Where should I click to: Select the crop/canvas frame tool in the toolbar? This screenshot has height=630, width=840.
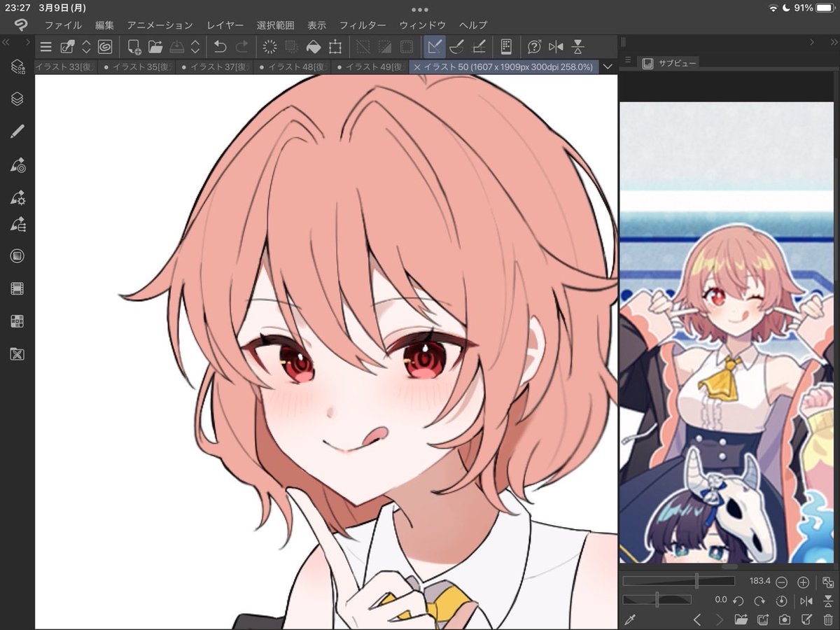tap(336, 47)
